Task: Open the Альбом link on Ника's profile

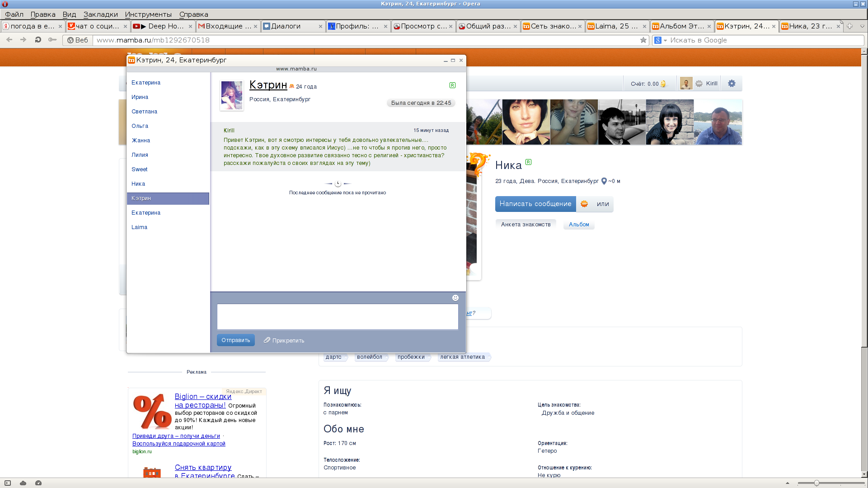Action: click(579, 225)
